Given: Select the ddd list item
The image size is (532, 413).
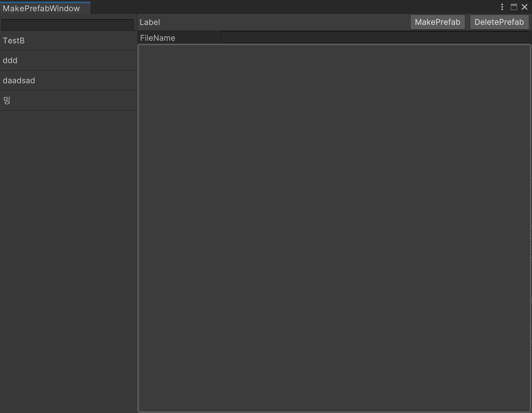Looking at the screenshot, I should click(x=69, y=61).
